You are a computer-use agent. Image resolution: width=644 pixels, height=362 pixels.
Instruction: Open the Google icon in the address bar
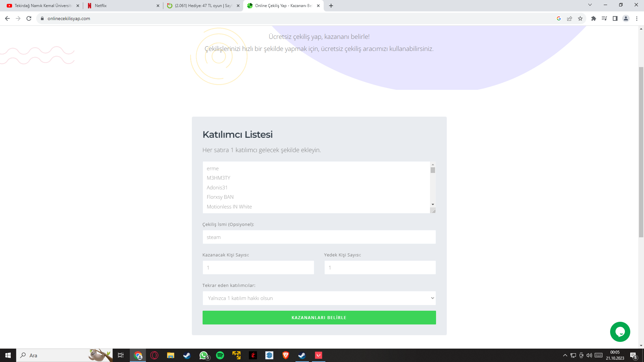(559, 18)
